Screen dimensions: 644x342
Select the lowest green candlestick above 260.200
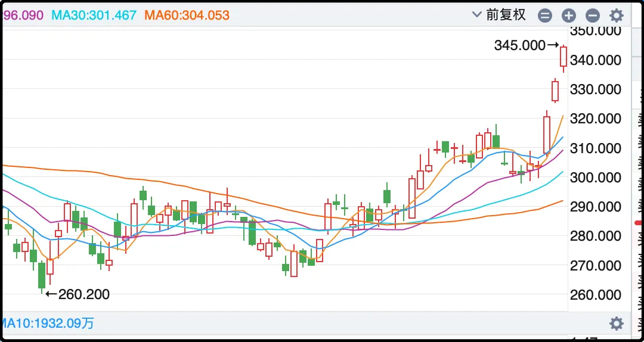pos(42,276)
